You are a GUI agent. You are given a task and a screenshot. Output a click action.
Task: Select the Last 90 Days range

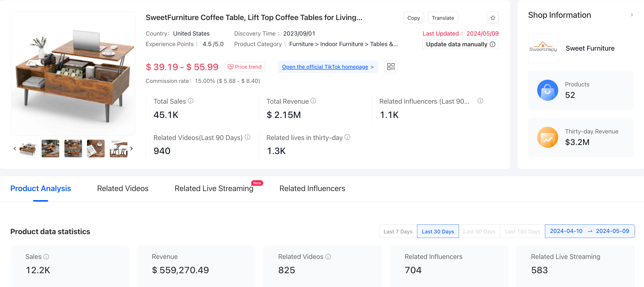(x=479, y=231)
